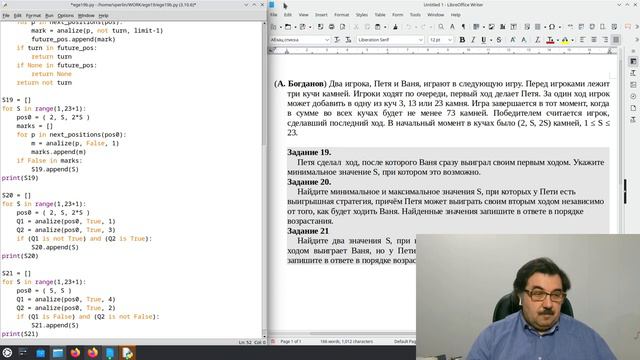Image resolution: width=640 pixels, height=360 pixels.
Task: Expand the Paste options dropdown arrow
Action: tap(385, 27)
